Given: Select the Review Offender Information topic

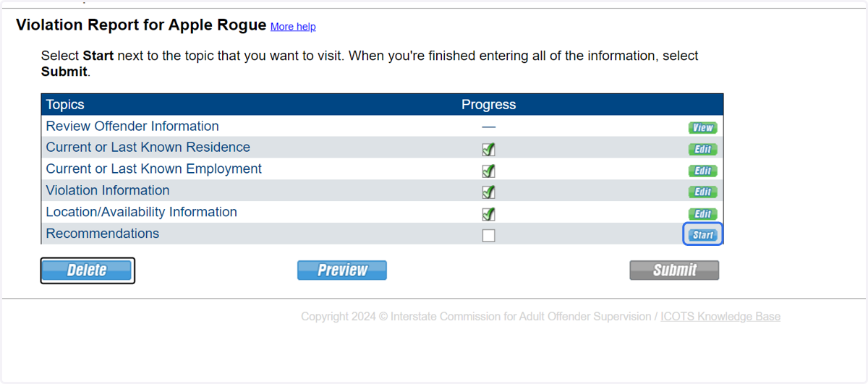Looking at the screenshot, I should 132,126.
